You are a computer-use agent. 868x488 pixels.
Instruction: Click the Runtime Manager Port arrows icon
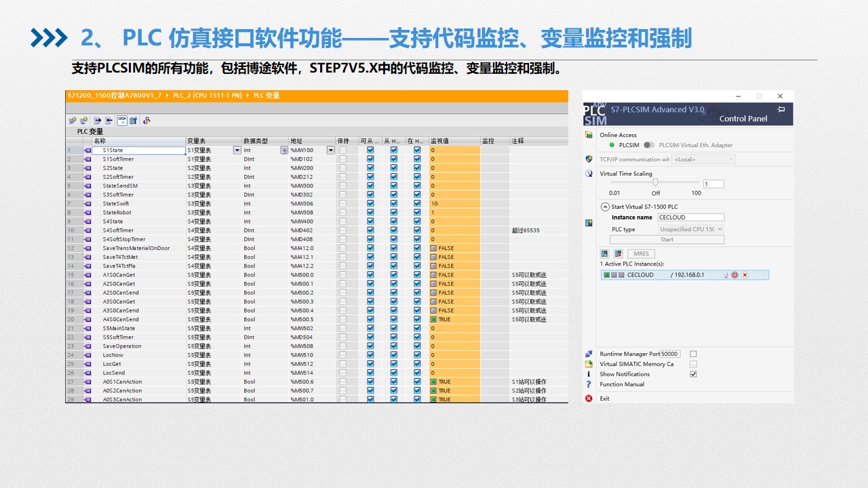pos(589,354)
